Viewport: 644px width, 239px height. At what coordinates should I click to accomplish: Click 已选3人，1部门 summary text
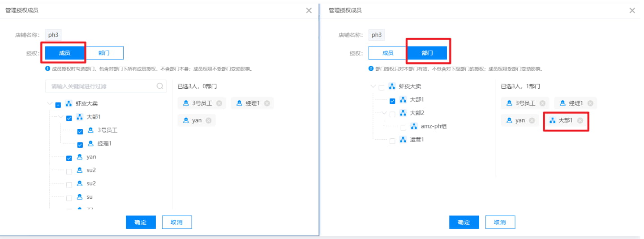(520, 86)
